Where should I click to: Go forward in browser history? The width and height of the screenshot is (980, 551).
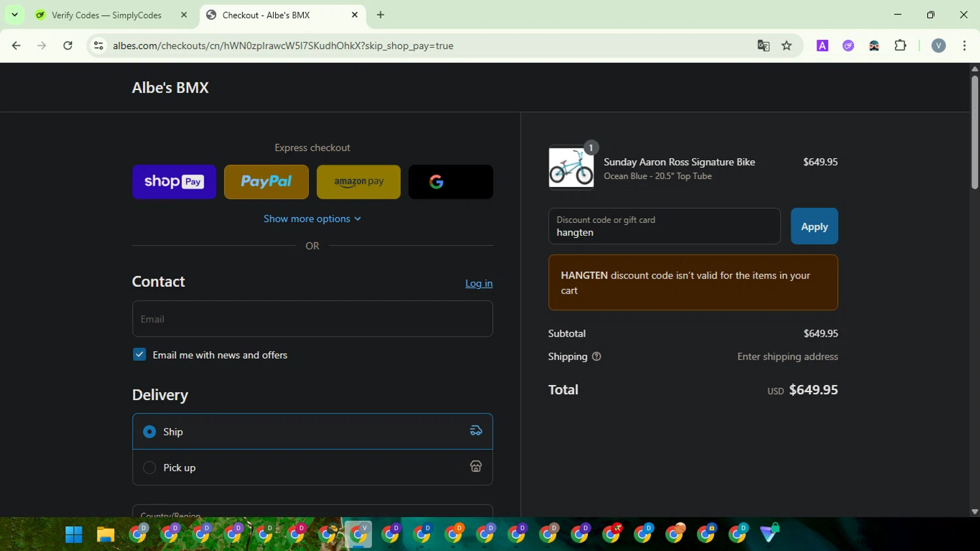click(42, 46)
